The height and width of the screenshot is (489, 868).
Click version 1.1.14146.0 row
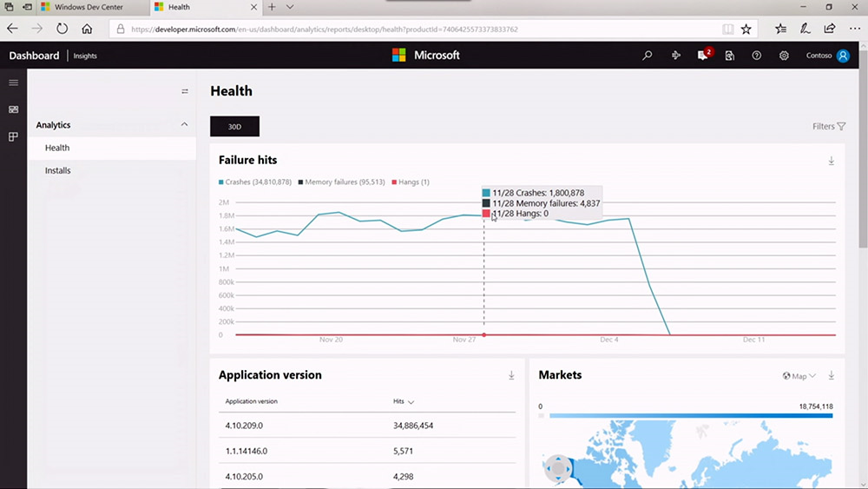(367, 451)
